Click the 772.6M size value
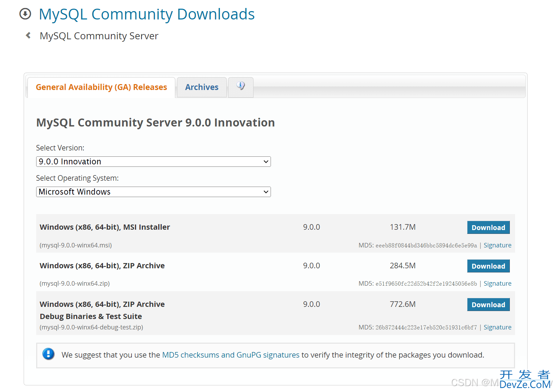The width and height of the screenshot is (554, 392). [x=403, y=304]
